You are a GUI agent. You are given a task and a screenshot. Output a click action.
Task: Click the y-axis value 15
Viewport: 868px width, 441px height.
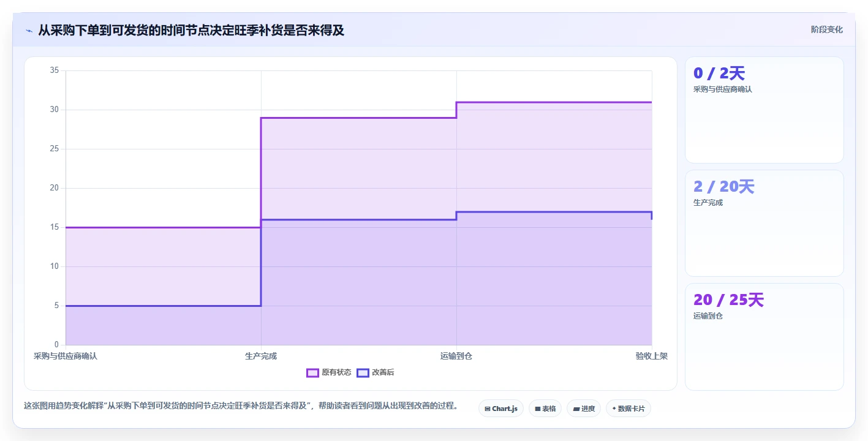click(x=55, y=227)
